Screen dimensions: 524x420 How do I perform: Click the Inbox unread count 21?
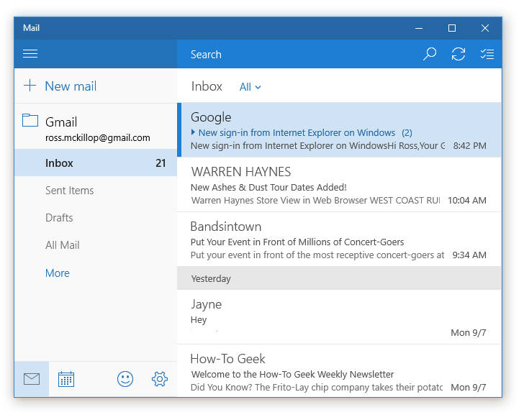(x=161, y=163)
